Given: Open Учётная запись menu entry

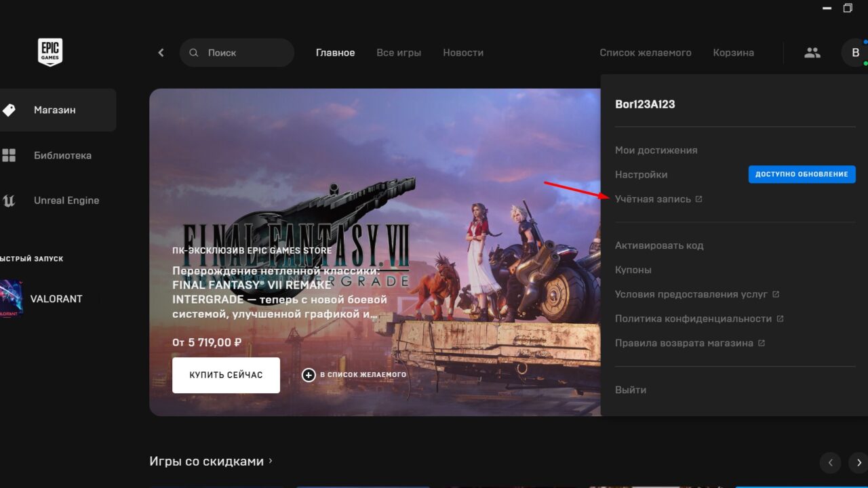Looking at the screenshot, I should click(652, 199).
